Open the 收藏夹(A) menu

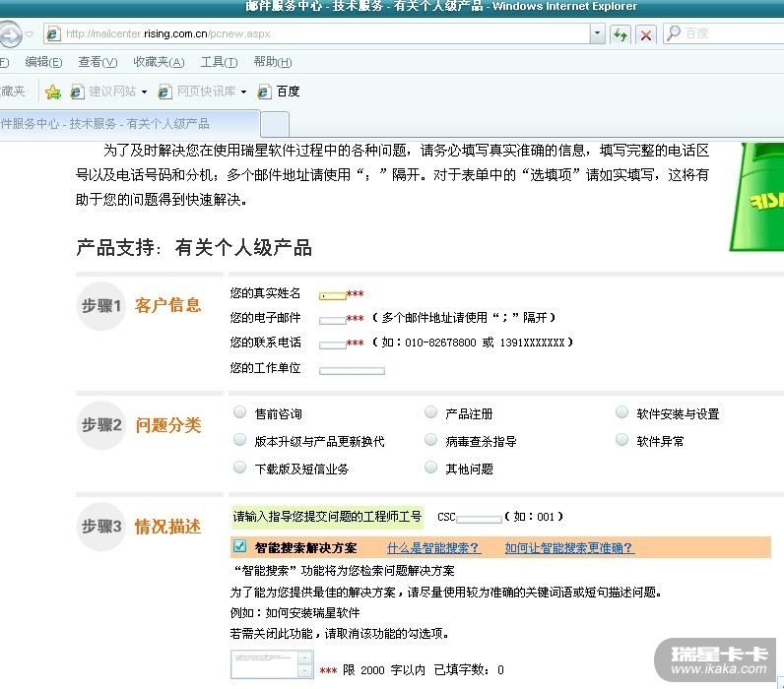(x=159, y=62)
